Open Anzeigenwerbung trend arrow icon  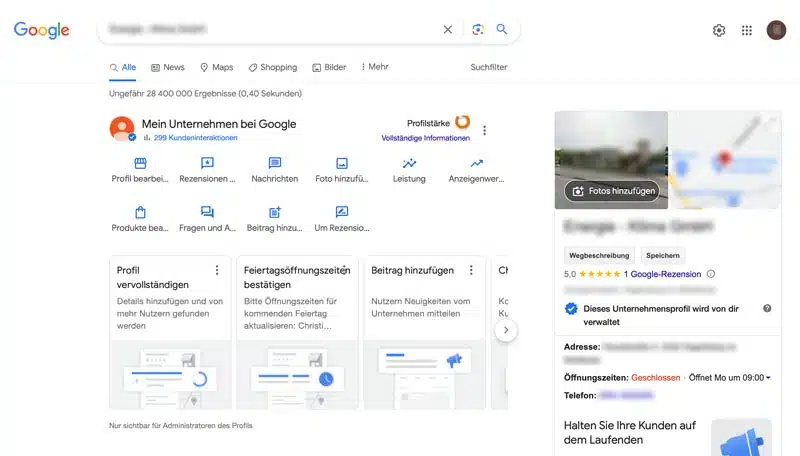[477, 163]
